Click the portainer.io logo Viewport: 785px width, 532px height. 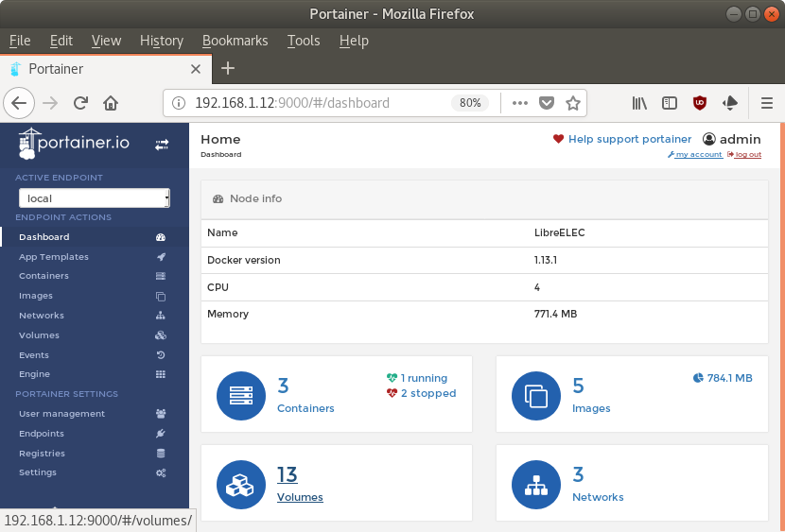click(x=74, y=144)
